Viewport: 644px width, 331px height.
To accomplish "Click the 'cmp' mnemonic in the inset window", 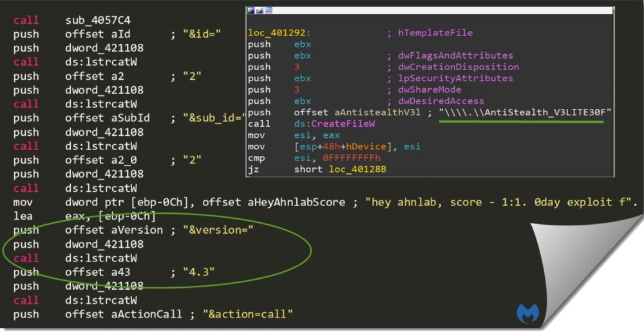I will (x=256, y=158).
